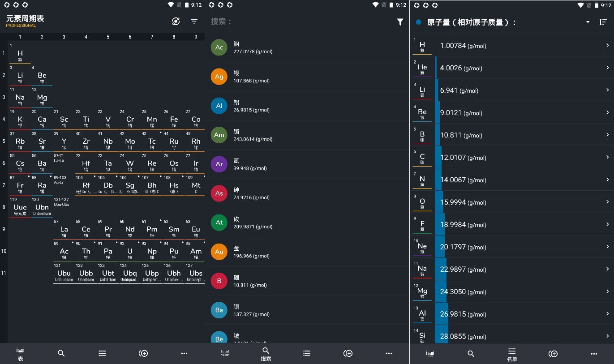Open more dots in middle panel bottom bar

389,353
